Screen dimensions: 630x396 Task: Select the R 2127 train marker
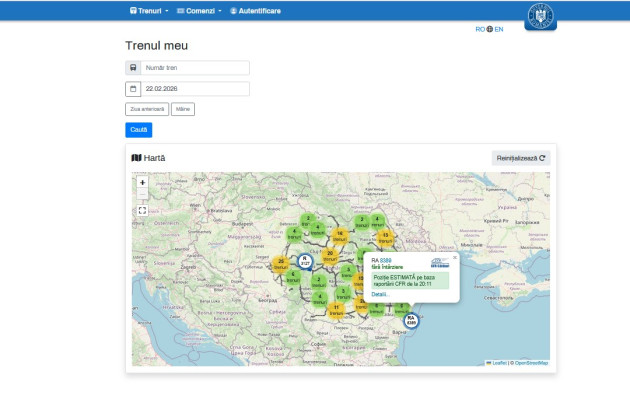point(305,261)
